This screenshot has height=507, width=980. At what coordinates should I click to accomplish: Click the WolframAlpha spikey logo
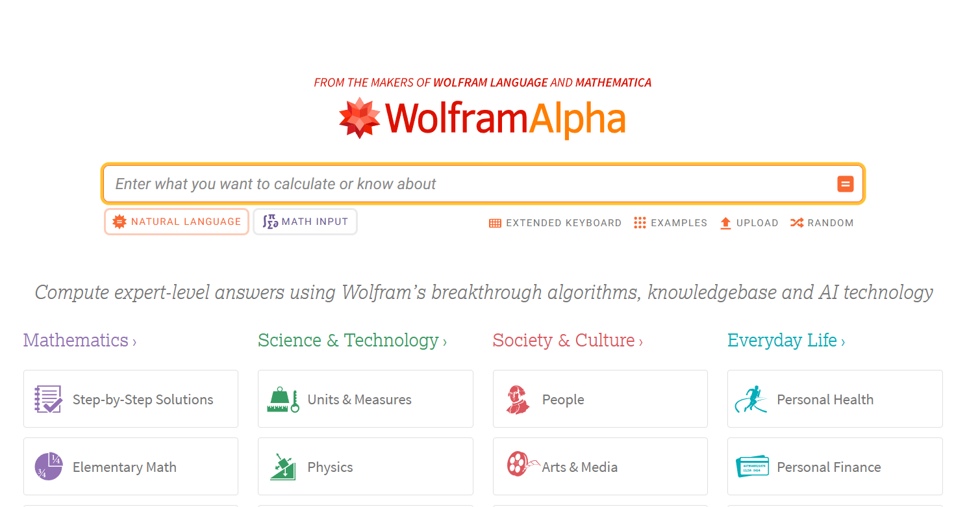(x=359, y=118)
